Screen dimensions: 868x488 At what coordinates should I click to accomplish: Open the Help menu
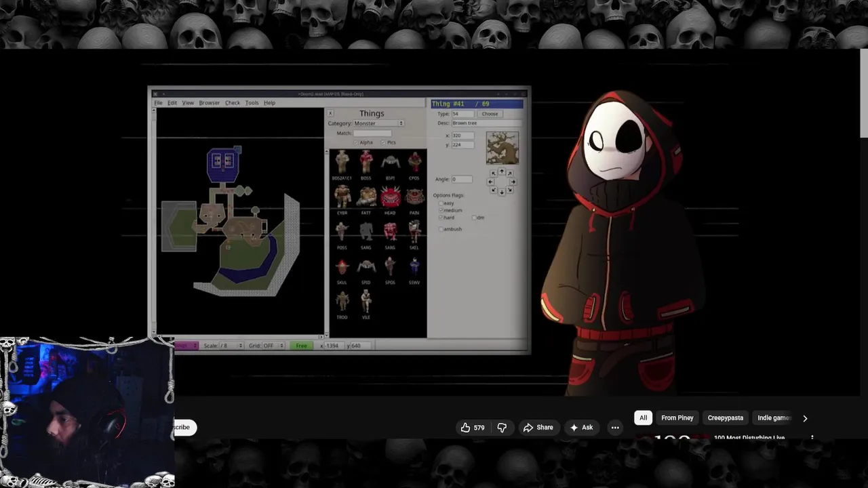click(269, 103)
